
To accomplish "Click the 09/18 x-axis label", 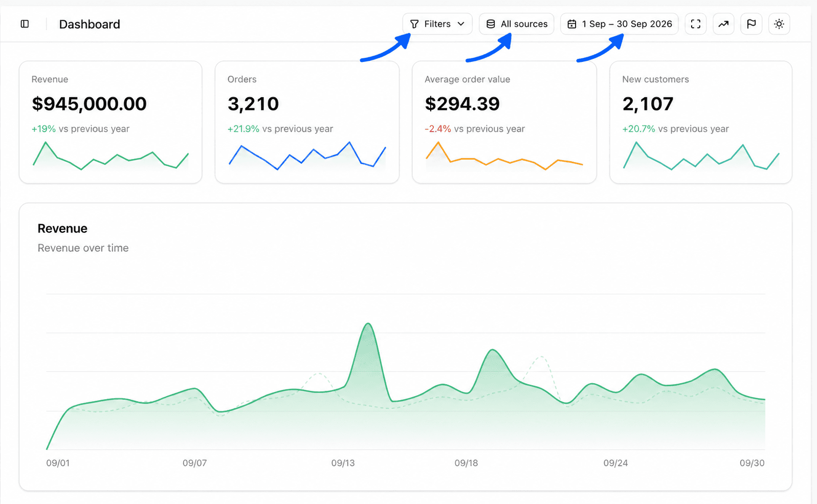I will coord(466,463).
